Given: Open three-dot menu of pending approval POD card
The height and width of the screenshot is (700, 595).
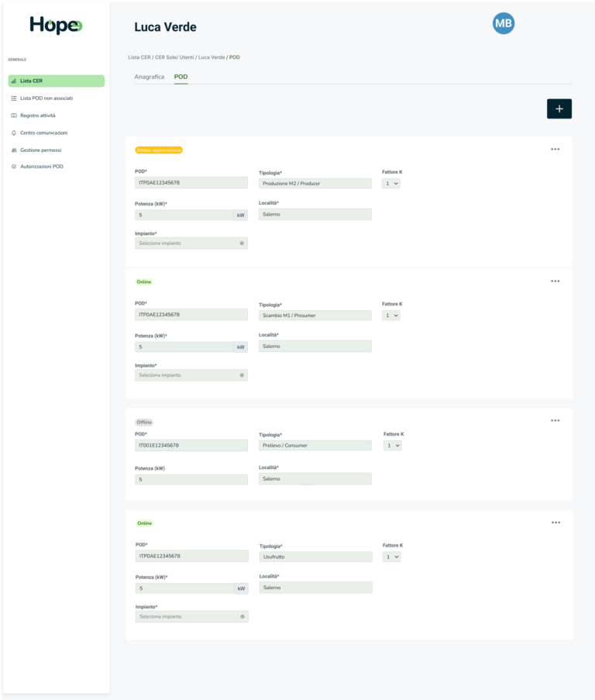Looking at the screenshot, I should click(x=555, y=149).
